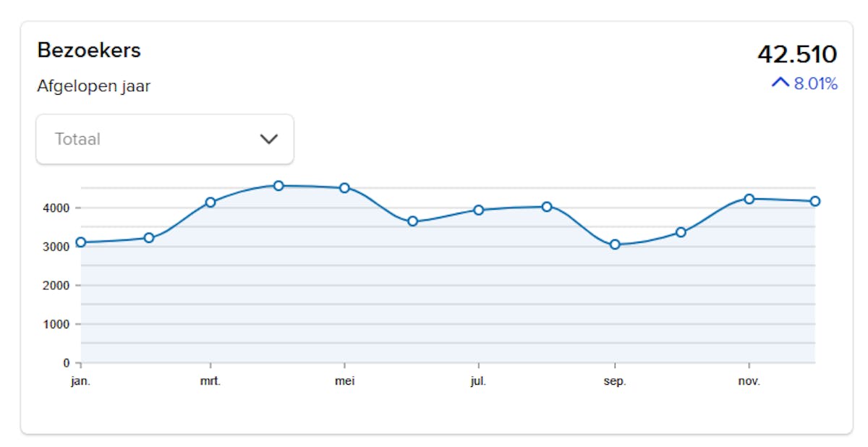Click the August data point marker
Screen dimensions: 868x447
pyautogui.click(x=547, y=207)
